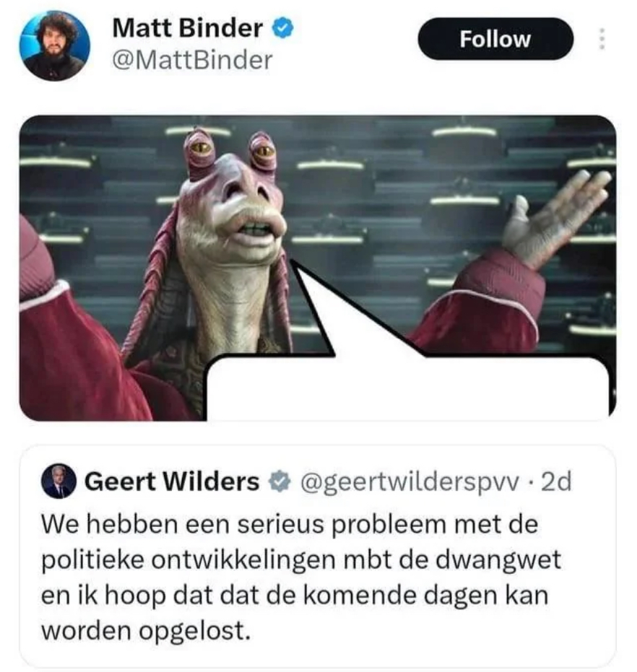Image resolution: width=637 pixels, height=672 pixels.
Task: Click the Geert Wilders display name
Action: click(172, 481)
